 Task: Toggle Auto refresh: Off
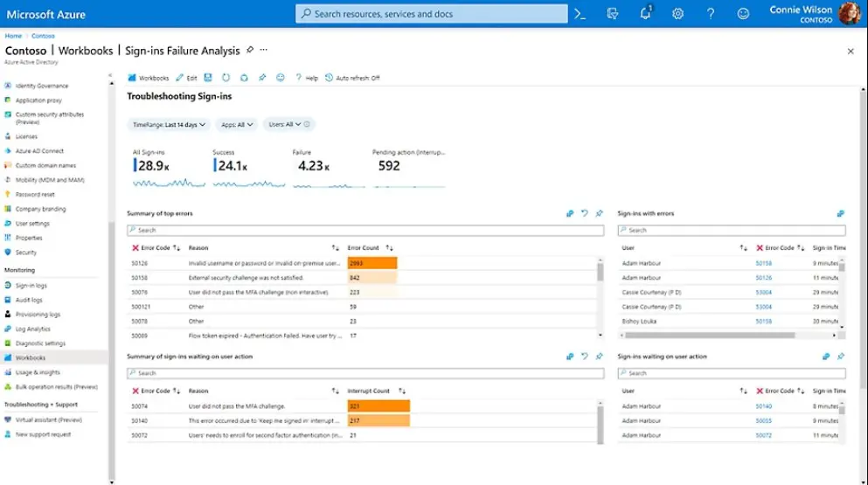352,78
